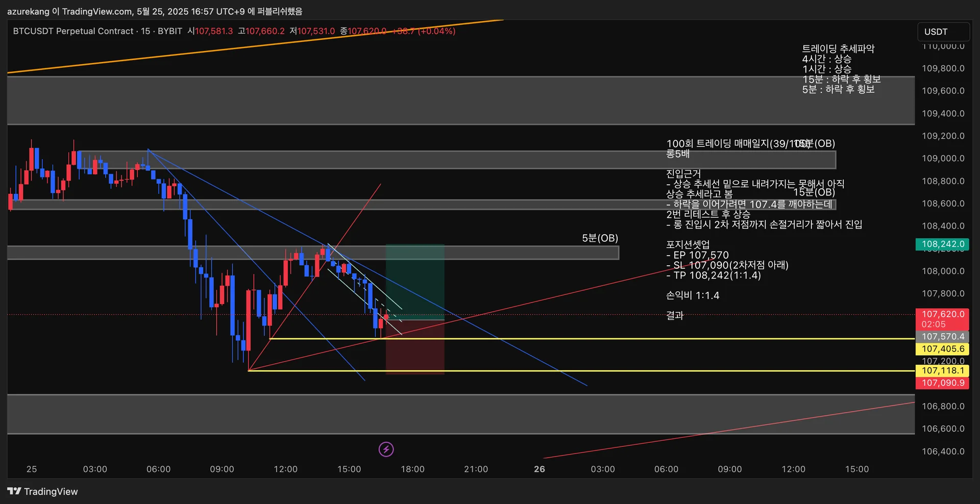Click the high value 107,660.2
This screenshot has width=980, height=504.
click(265, 31)
